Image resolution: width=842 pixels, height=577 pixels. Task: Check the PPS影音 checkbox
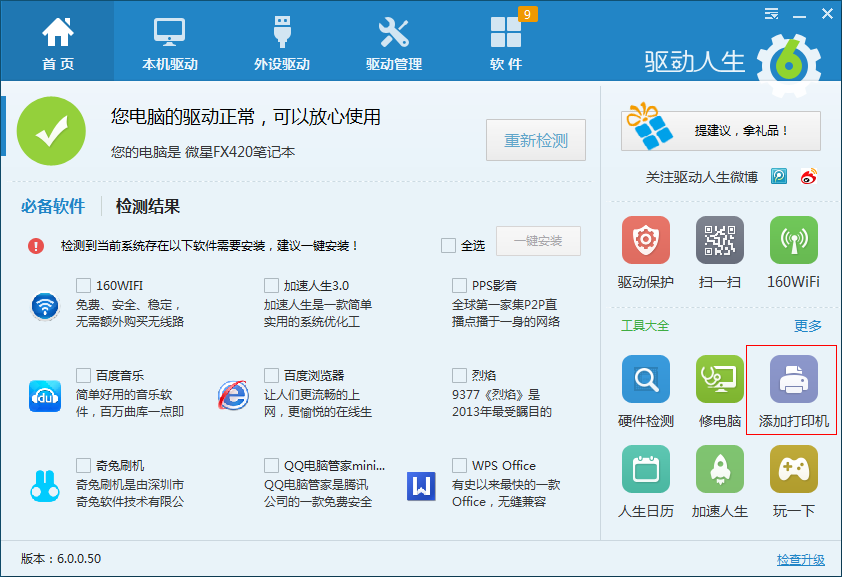pyautogui.click(x=459, y=285)
